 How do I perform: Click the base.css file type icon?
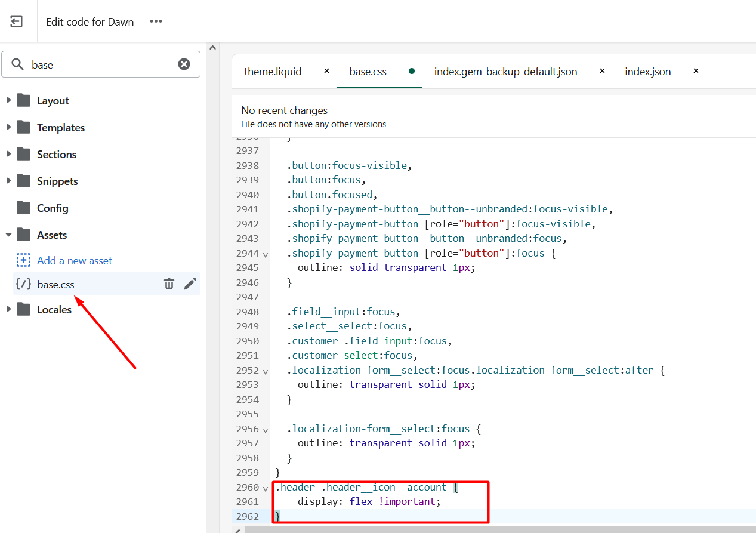pyautogui.click(x=23, y=284)
